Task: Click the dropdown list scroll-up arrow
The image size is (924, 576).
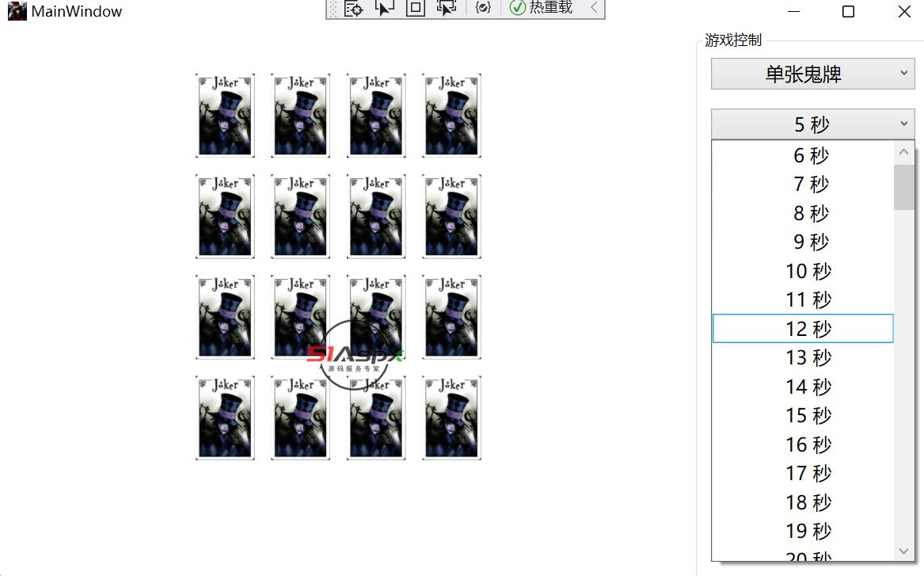Action: pyautogui.click(x=904, y=152)
